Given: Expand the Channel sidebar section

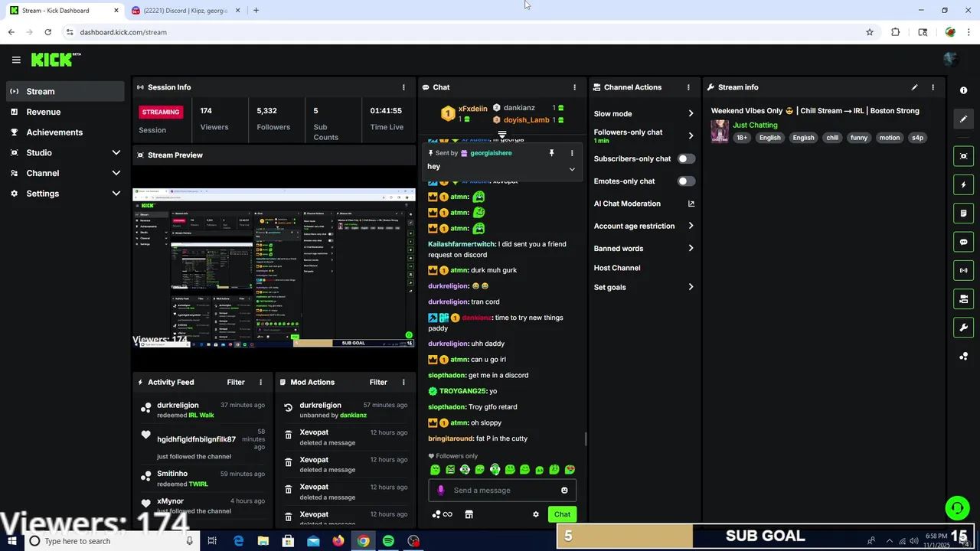Looking at the screenshot, I should tap(116, 173).
